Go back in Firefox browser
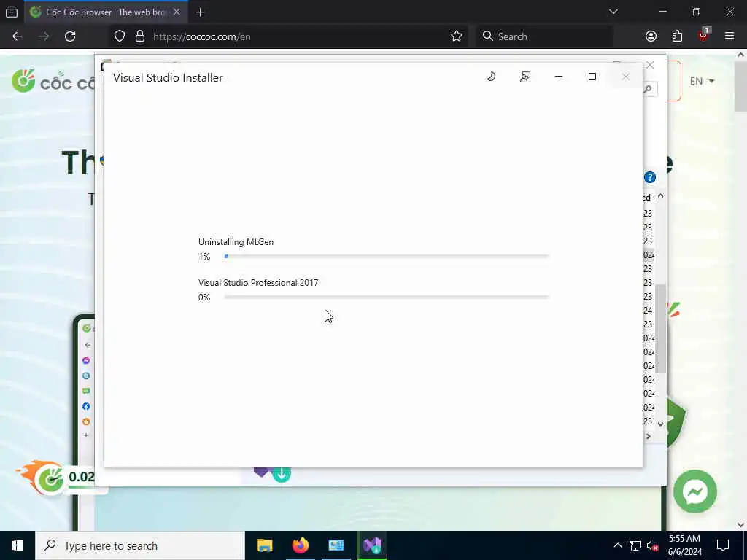The width and height of the screenshot is (747, 560). click(x=18, y=36)
